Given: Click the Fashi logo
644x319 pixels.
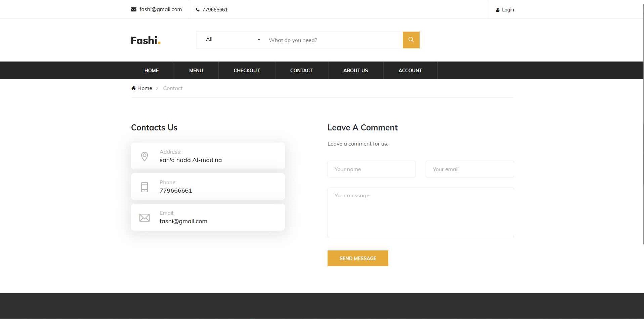Looking at the screenshot, I should point(145,40).
